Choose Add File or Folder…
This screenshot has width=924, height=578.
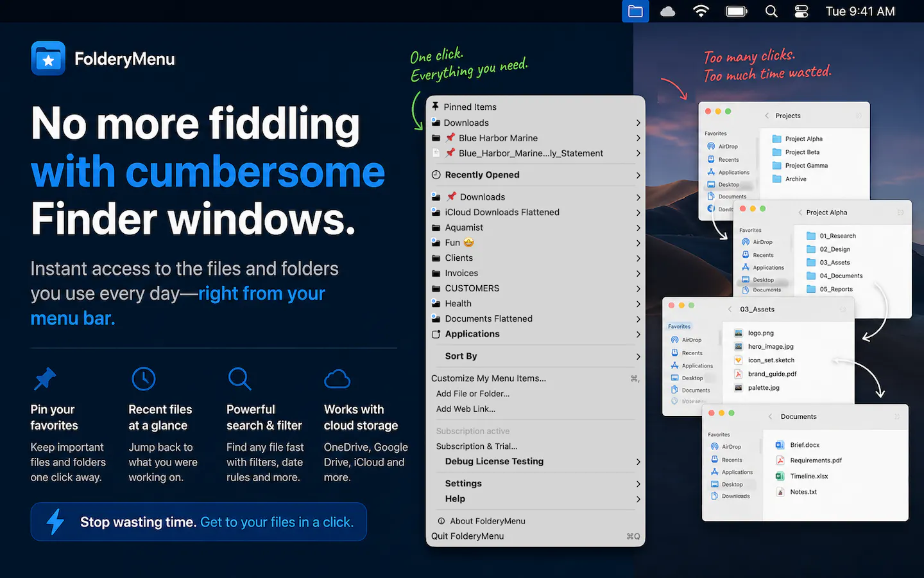[x=536, y=394]
